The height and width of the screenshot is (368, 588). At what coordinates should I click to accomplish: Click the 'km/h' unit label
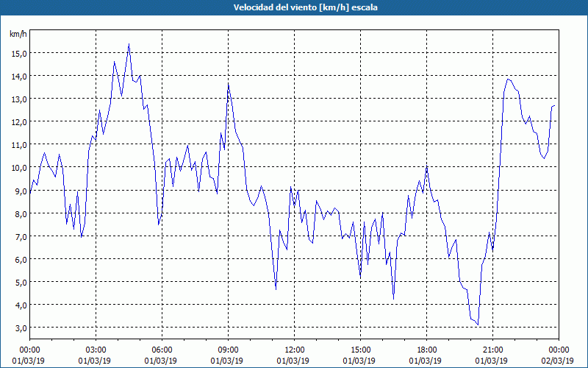18,34
